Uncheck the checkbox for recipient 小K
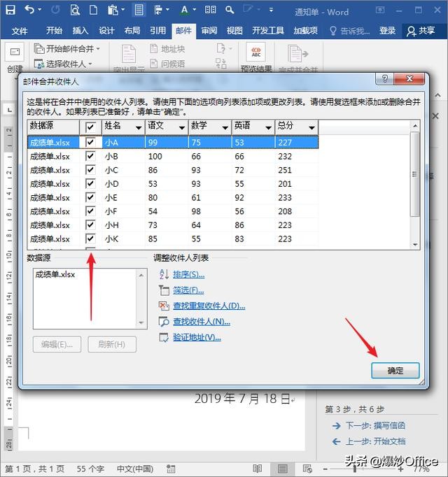This screenshot has width=448, height=477. point(90,239)
